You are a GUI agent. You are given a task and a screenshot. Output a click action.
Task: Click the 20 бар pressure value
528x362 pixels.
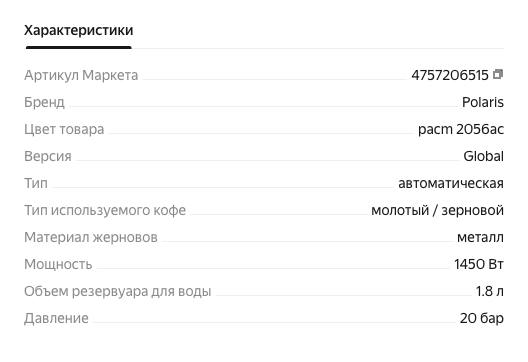482,318
